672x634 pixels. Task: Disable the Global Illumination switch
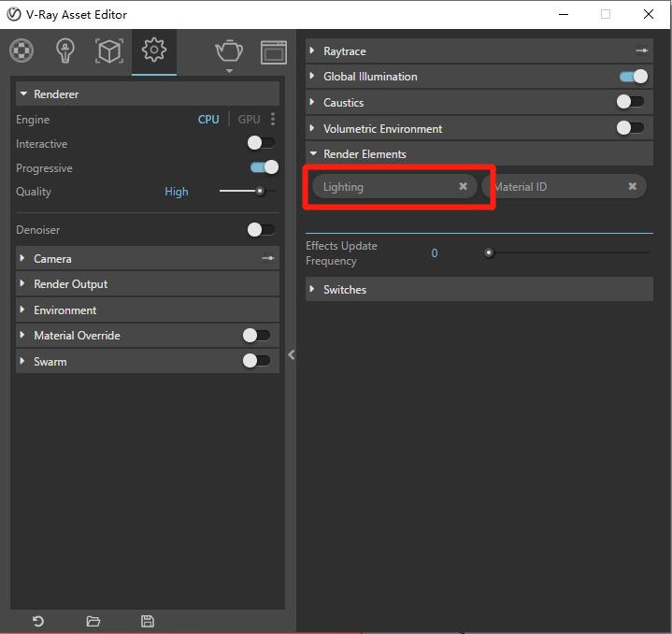coord(634,77)
